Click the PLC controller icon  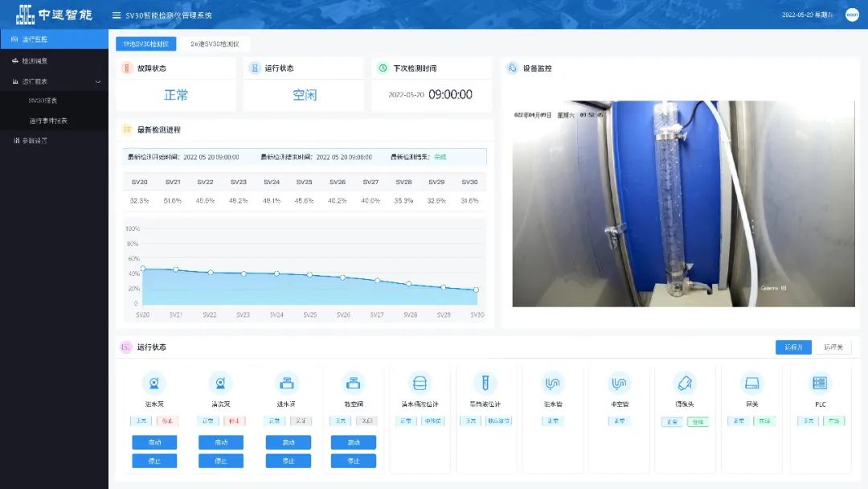820,383
